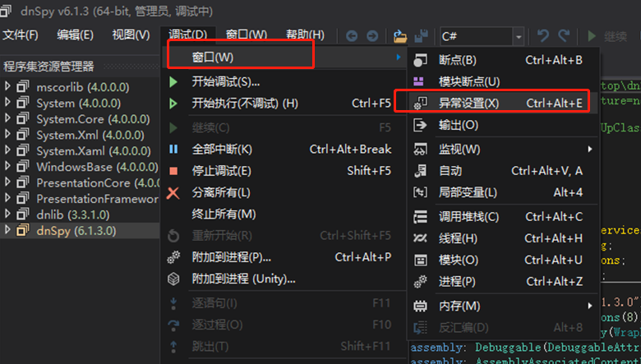Click the navigate forward arrow icon
Viewport: 641px width, 364px height.
372,36
